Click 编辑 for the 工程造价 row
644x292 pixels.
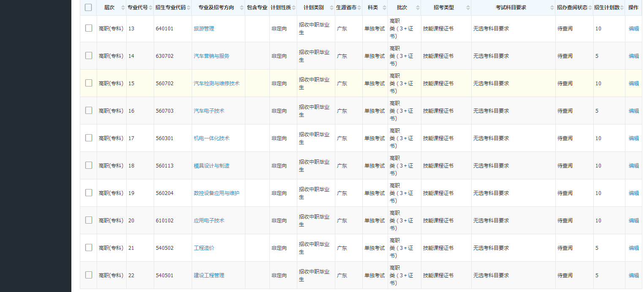(x=634, y=248)
